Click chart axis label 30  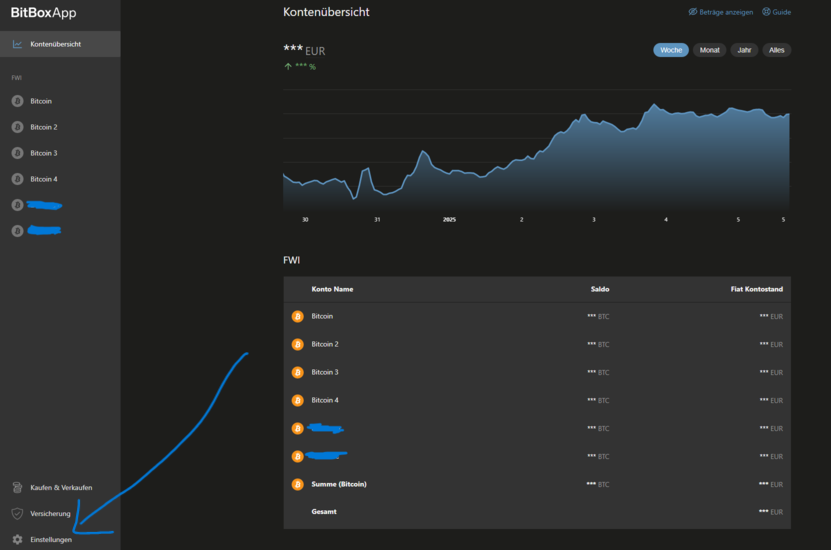coord(305,219)
